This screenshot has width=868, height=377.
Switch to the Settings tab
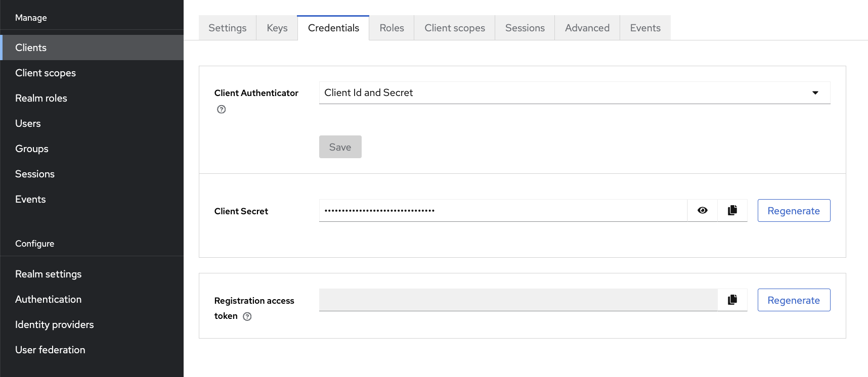click(228, 28)
